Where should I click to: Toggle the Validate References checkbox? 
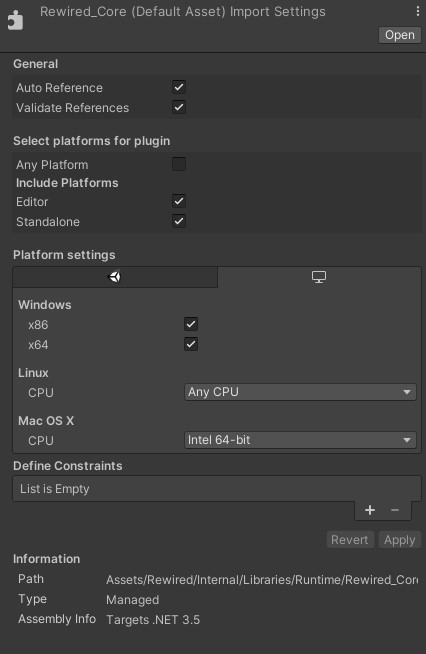179,107
